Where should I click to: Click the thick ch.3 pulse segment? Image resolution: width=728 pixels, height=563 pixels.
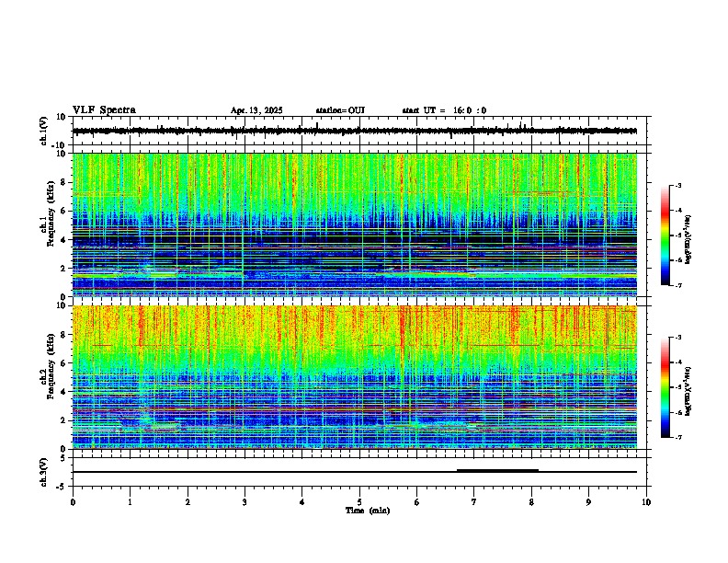coord(497,471)
